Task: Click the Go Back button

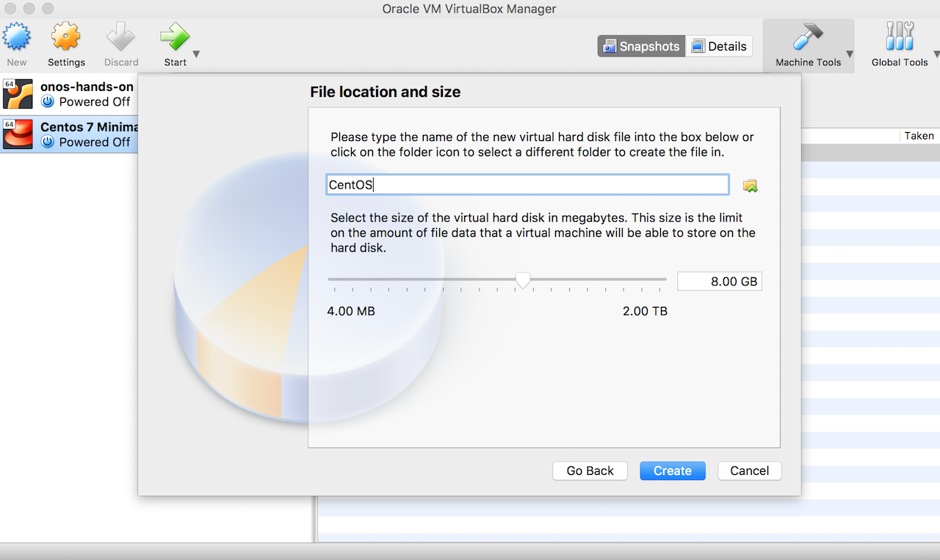Action: [590, 471]
